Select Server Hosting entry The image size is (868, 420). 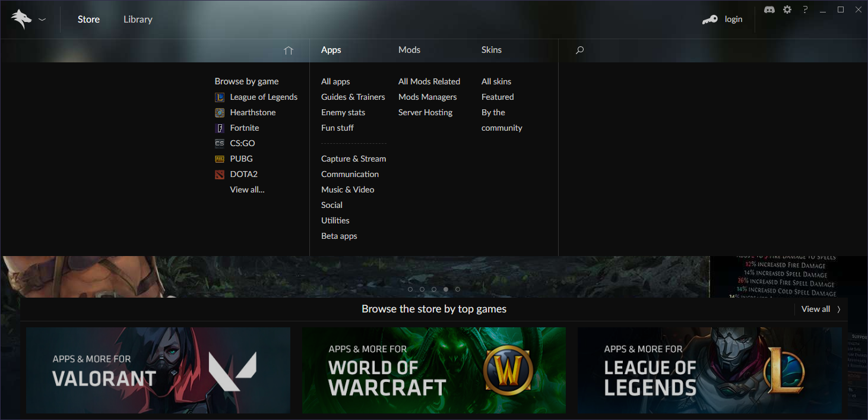tap(426, 112)
